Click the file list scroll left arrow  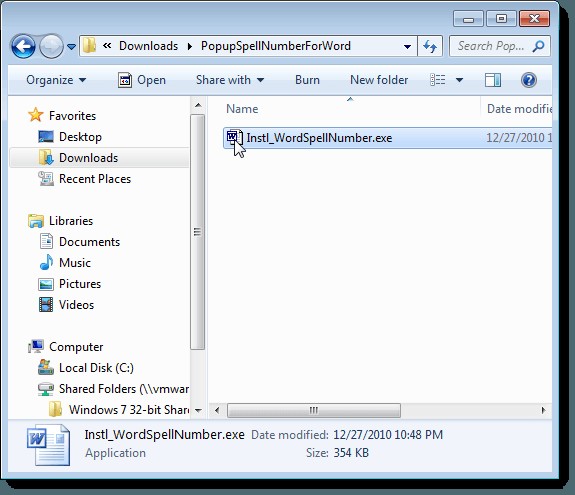pyautogui.click(x=217, y=410)
